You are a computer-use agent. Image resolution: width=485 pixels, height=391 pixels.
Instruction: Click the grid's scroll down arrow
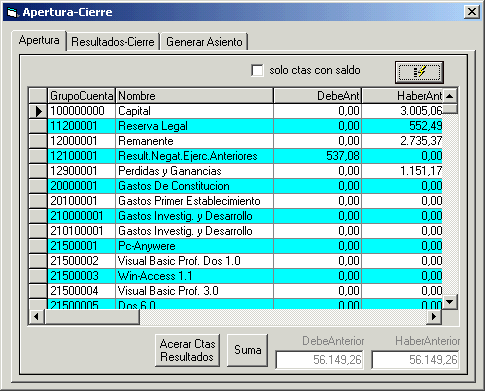pos(450,302)
